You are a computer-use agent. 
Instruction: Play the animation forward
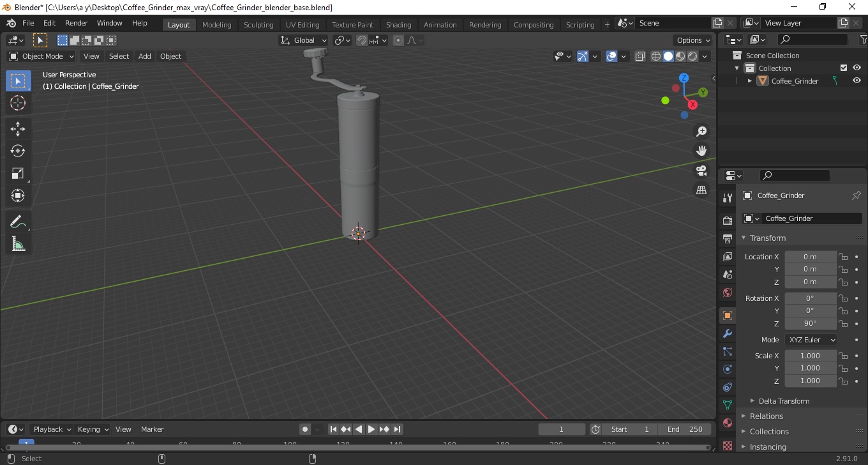[371, 429]
